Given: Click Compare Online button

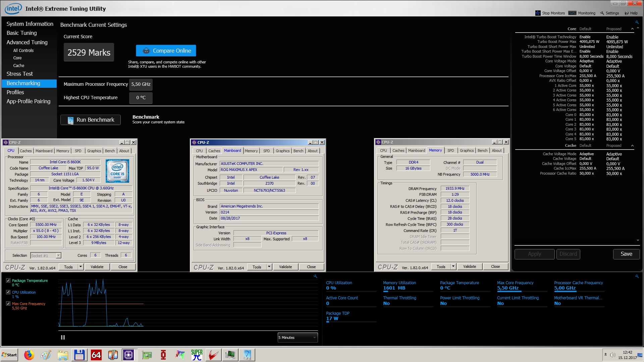Looking at the screenshot, I should [x=166, y=51].
